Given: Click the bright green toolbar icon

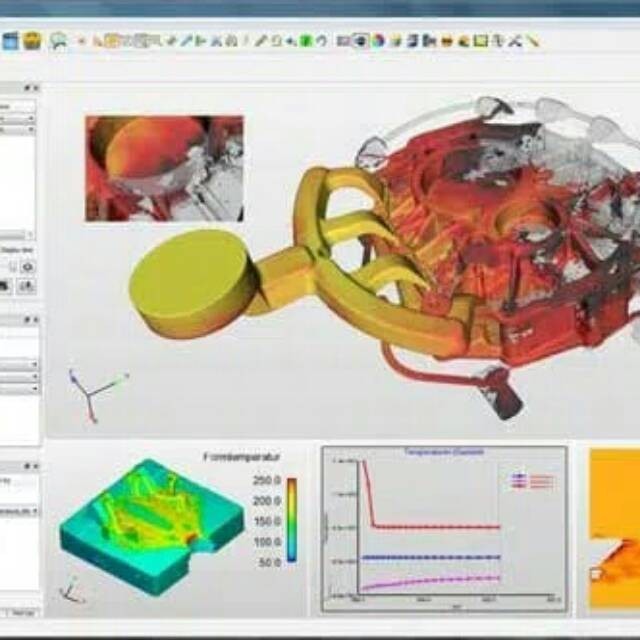Looking at the screenshot, I should click(x=305, y=41).
